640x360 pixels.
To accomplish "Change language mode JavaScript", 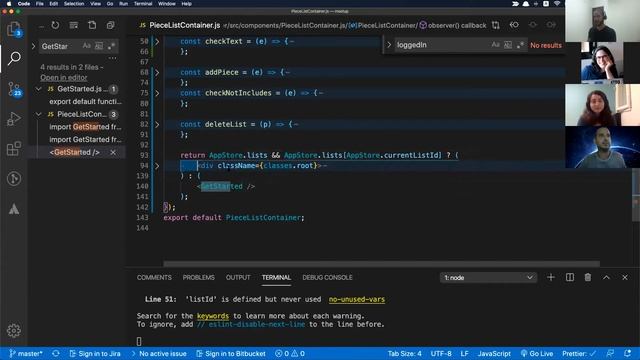I will click(494, 353).
